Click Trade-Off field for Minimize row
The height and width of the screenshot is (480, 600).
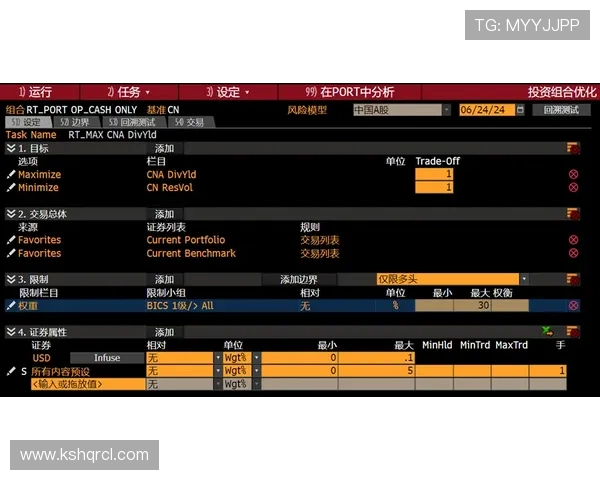tap(434, 188)
